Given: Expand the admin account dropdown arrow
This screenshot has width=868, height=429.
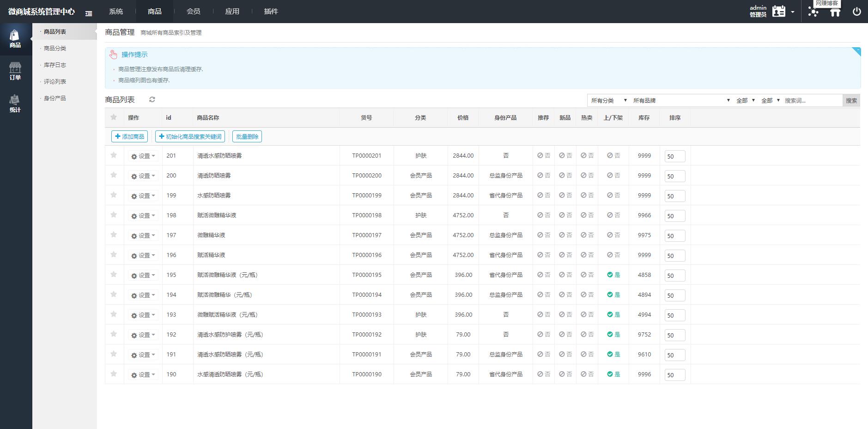Looking at the screenshot, I should coord(793,12).
